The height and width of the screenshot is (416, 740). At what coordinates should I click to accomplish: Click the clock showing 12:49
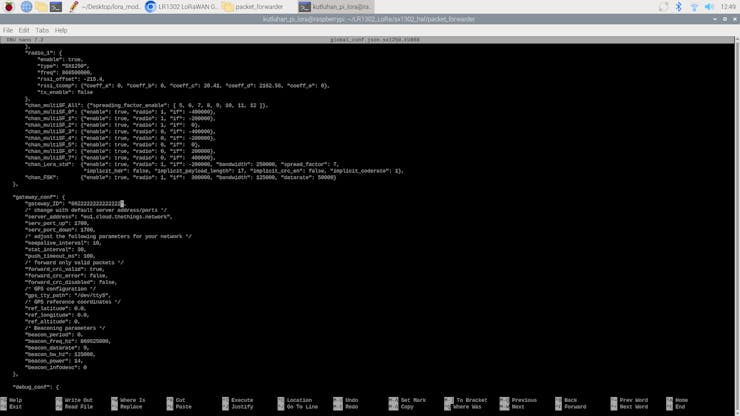(728, 7)
